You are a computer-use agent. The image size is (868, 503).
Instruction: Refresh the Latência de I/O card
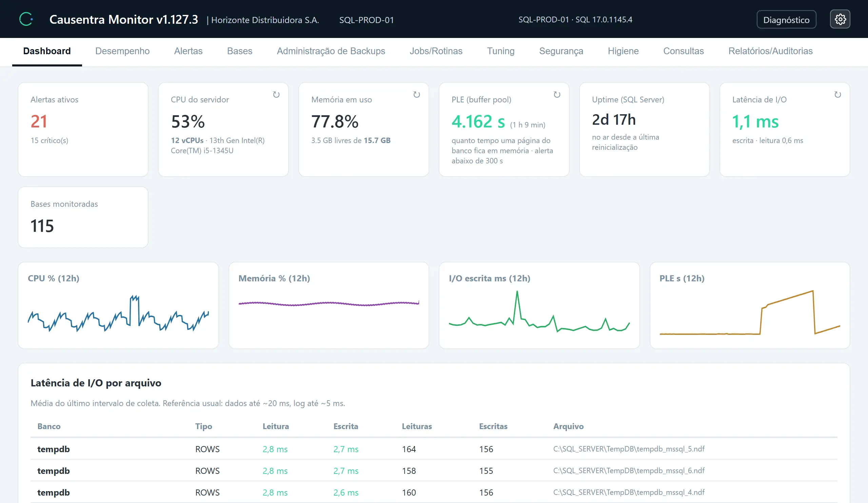(x=838, y=94)
